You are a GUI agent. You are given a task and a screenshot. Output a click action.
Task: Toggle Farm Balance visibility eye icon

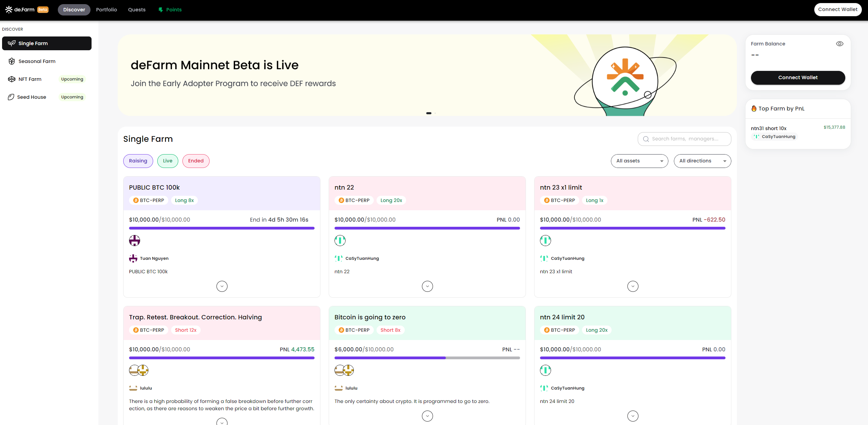click(x=839, y=44)
